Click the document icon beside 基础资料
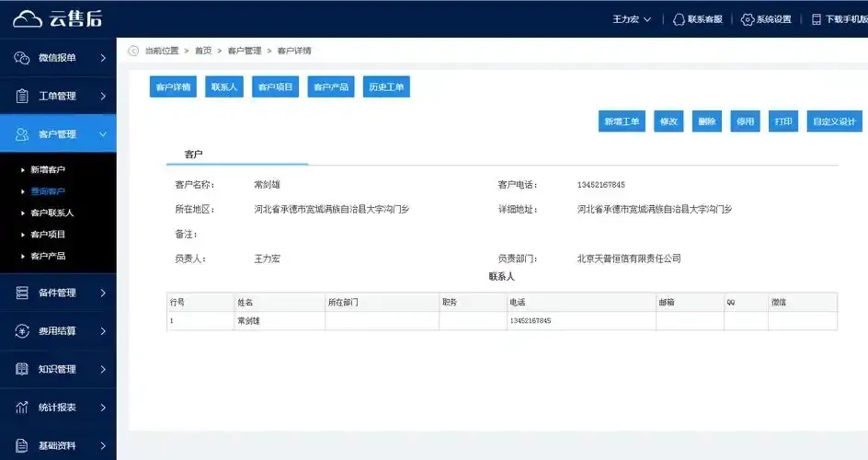The height and width of the screenshot is (460, 868). (x=21, y=445)
